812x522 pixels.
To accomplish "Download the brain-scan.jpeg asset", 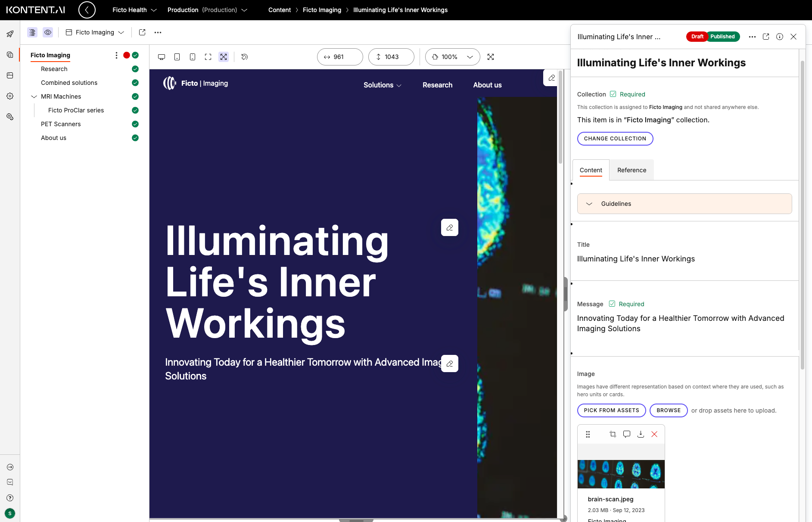I will tap(641, 434).
